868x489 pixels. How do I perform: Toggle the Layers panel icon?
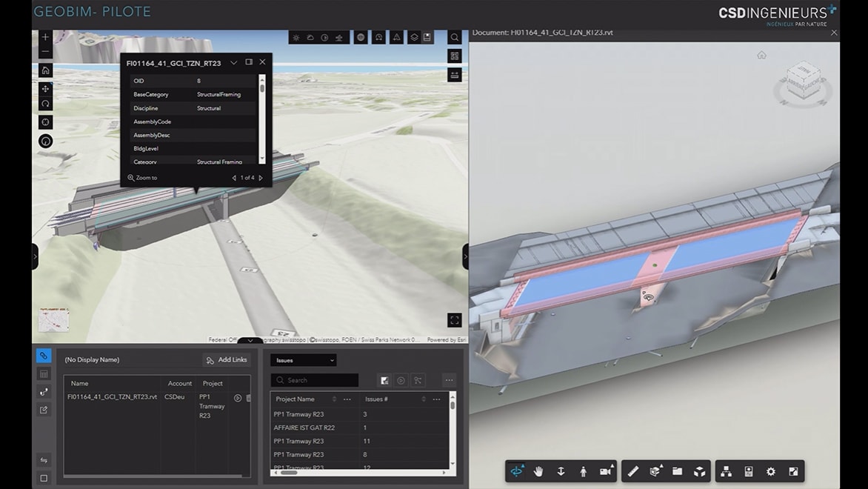point(414,38)
